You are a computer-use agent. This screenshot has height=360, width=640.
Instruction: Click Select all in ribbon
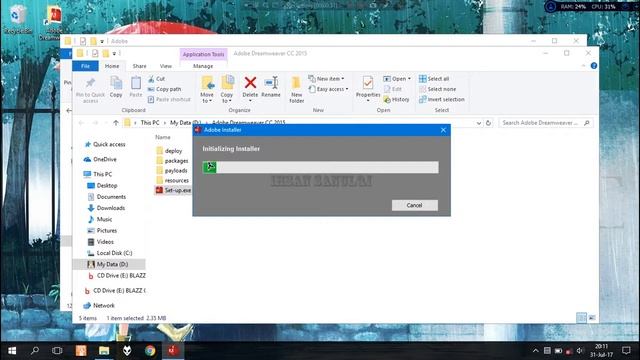click(x=434, y=79)
